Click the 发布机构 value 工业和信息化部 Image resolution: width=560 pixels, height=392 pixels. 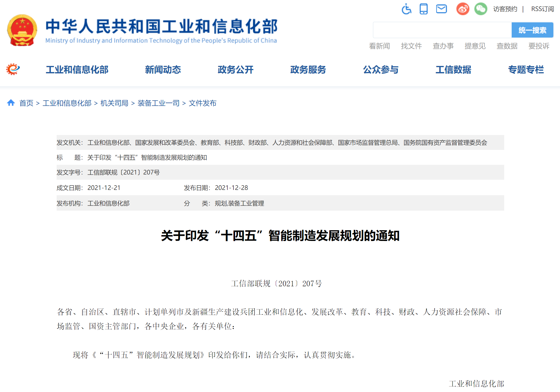tap(108, 203)
